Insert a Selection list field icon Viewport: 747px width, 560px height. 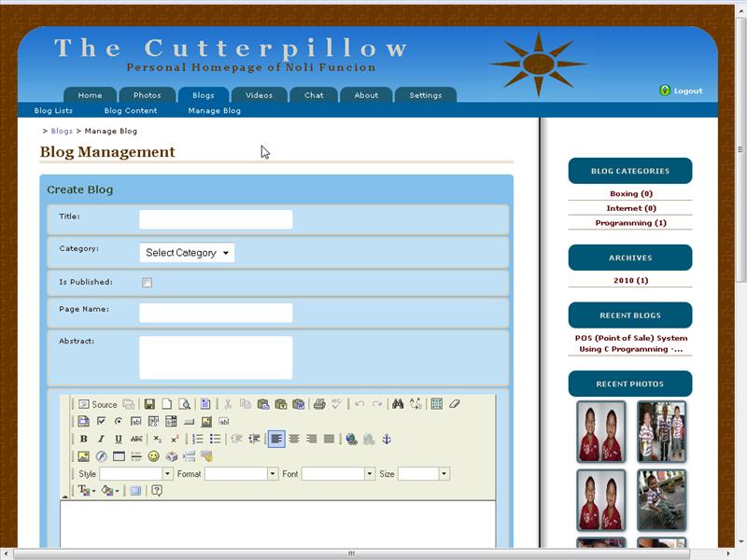click(x=171, y=422)
